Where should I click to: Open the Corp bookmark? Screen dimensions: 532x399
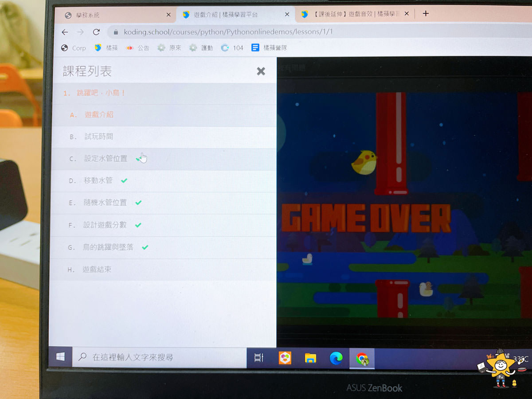(x=74, y=48)
